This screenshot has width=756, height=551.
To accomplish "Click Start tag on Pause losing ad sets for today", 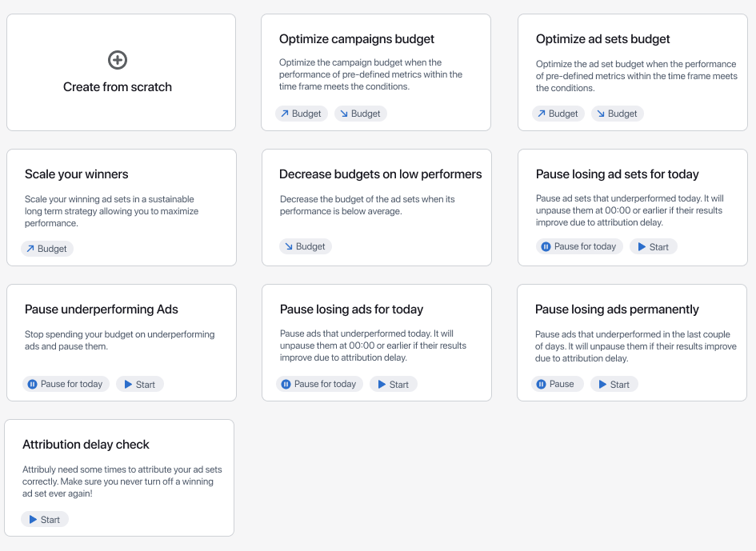I will [654, 247].
